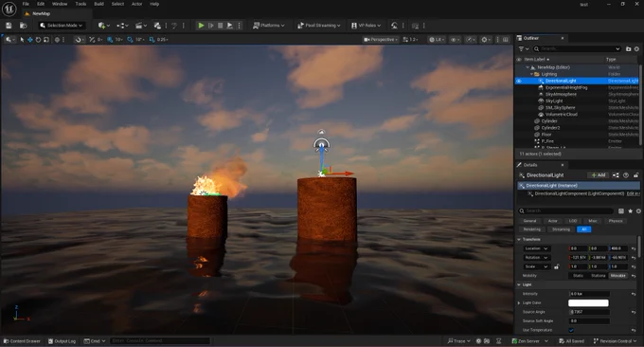The height and width of the screenshot is (347, 644).
Task: Open the Platforms dropdown
Action: click(269, 26)
